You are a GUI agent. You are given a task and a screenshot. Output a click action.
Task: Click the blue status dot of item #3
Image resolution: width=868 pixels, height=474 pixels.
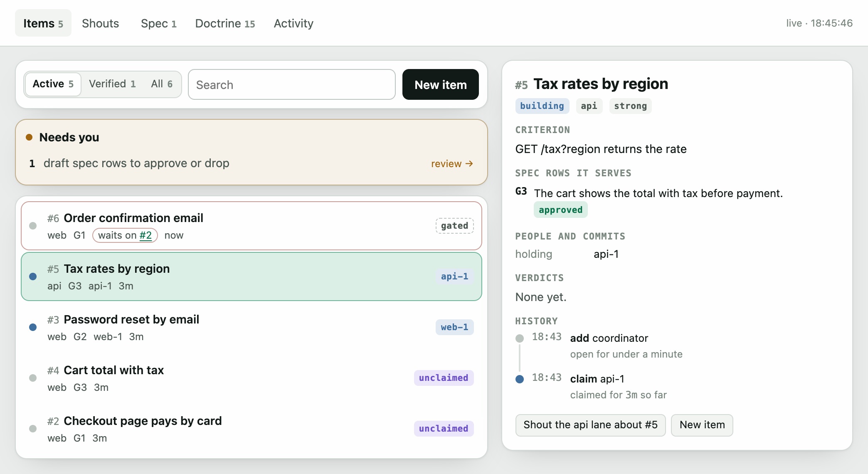click(x=33, y=327)
